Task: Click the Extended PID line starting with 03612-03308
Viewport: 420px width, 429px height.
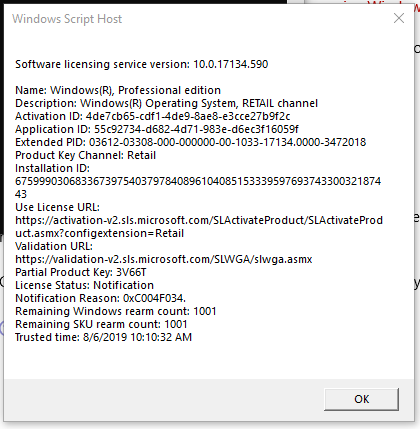Action: [191, 142]
